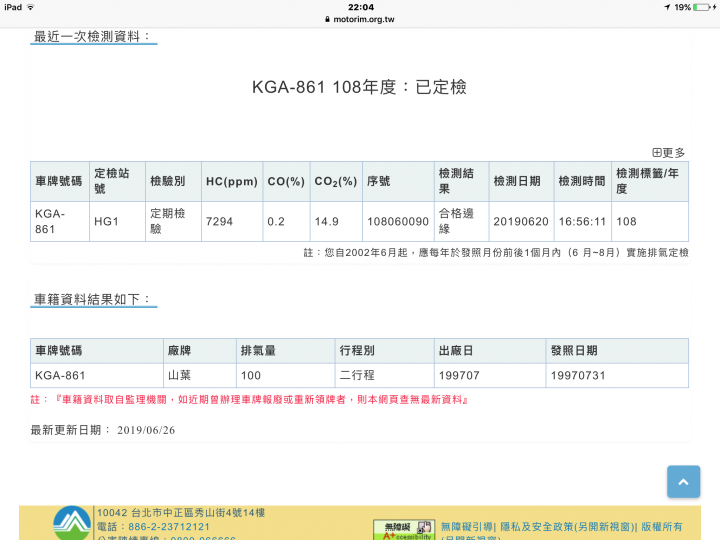Call the phone number 886-2-23712121
The image size is (720, 540).
coord(169,527)
